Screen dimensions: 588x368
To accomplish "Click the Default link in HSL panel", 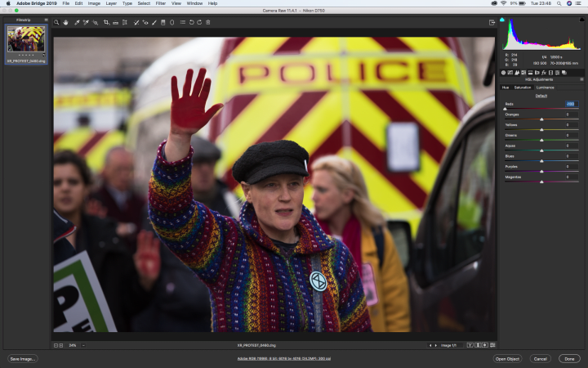I will tap(541, 96).
